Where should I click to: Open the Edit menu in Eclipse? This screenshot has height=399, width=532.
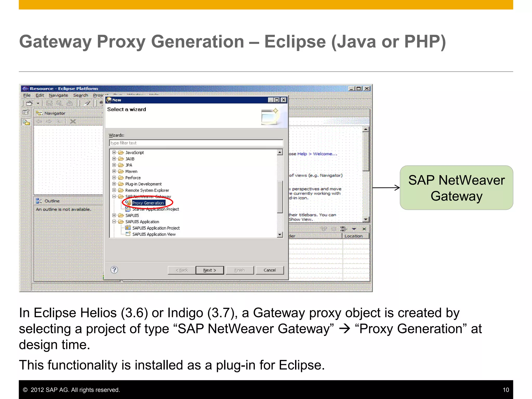point(39,95)
